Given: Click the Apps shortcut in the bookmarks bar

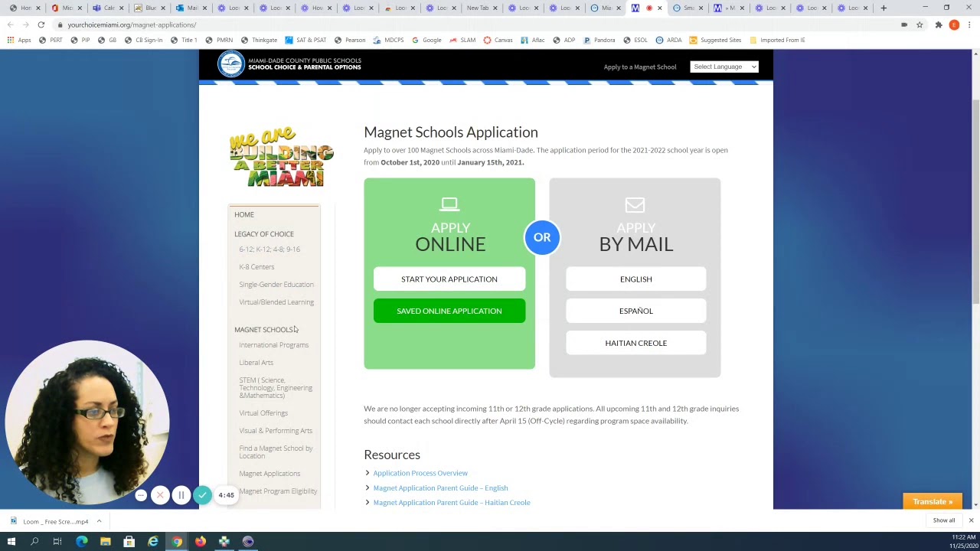Looking at the screenshot, I should [x=19, y=40].
